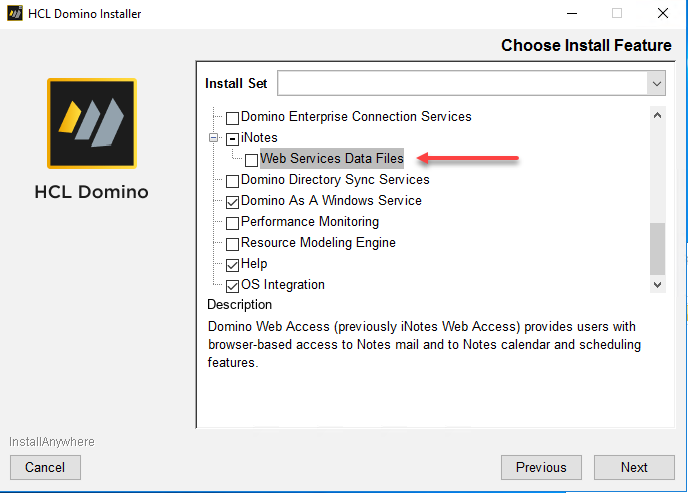Go back with the Previous button

[541, 467]
